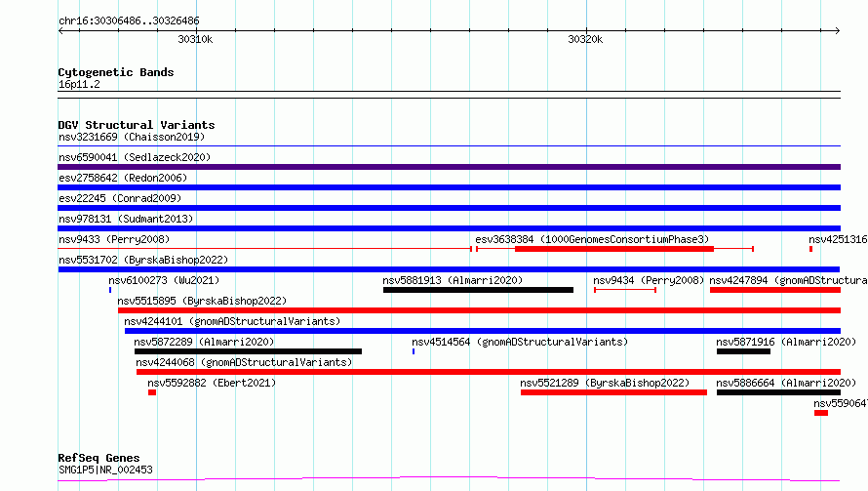Image resolution: width=868 pixels, height=491 pixels.
Task: Click small blue nsv4514564 marker
Action: 414,351
